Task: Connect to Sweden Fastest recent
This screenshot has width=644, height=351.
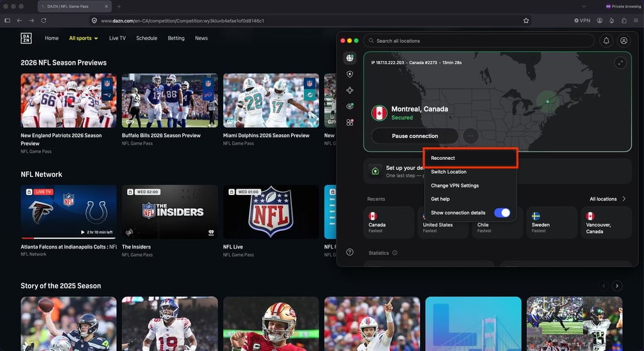Action: point(552,223)
